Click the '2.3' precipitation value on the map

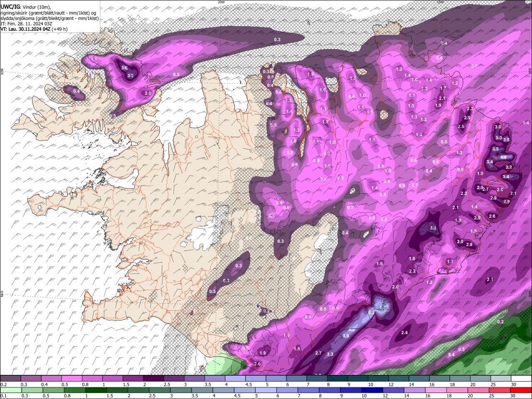470,108
